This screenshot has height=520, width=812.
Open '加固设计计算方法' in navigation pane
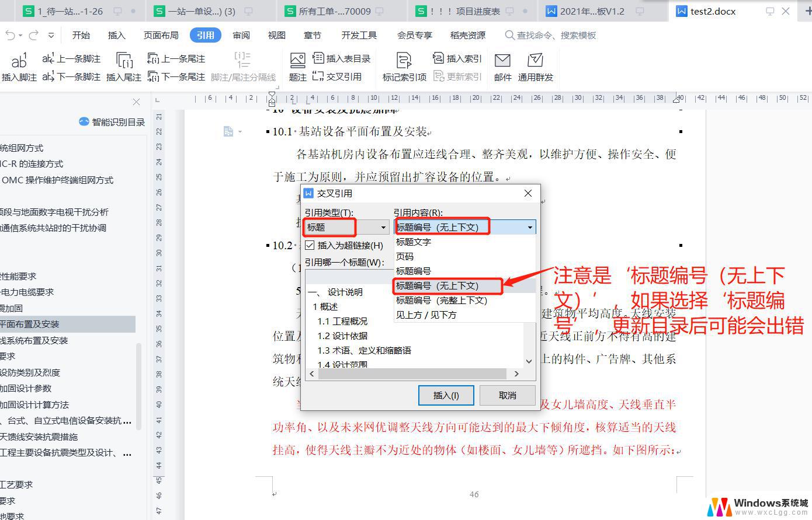pyautogui.click(x=35, y=404)
